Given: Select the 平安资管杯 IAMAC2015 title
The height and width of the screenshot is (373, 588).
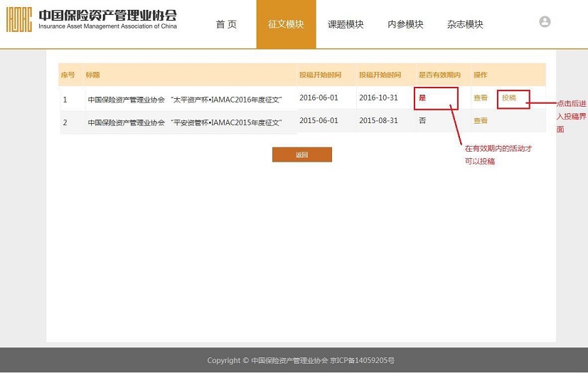Looking at the screenshot, I should (x=185, y=122).
